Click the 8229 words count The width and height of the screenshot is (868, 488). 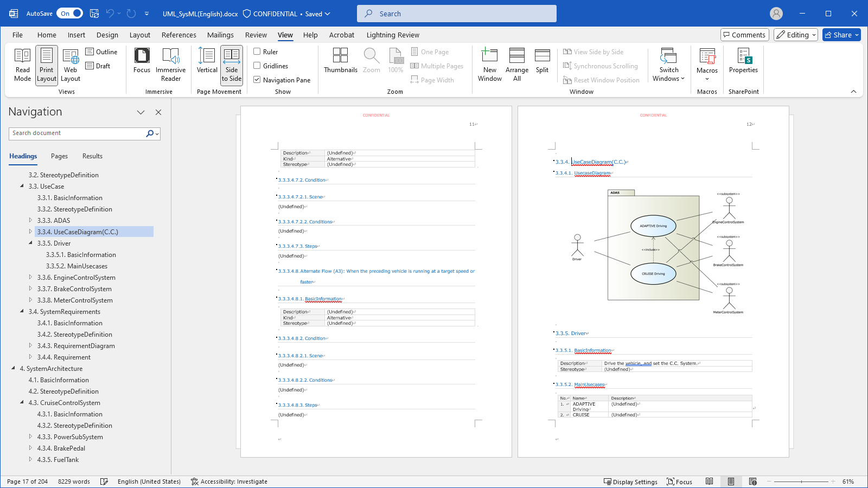(x=74, y=481)
